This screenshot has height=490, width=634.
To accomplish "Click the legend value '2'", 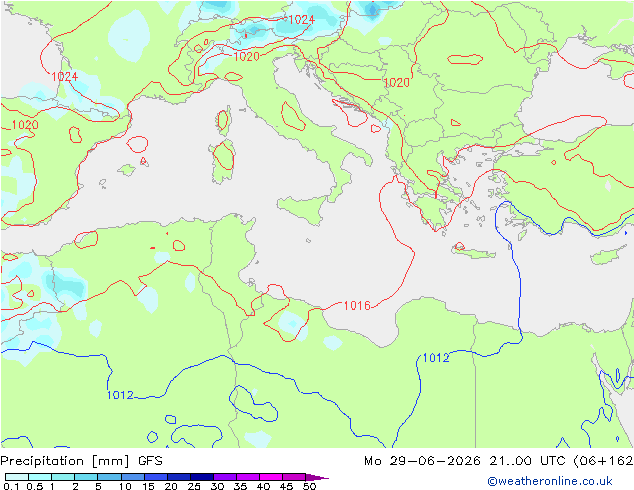I will 75,486.
